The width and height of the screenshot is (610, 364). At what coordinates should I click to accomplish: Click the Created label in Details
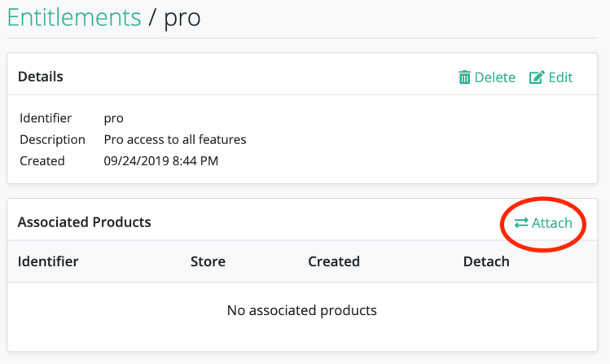pyautogui.click(x=42, y=160)
